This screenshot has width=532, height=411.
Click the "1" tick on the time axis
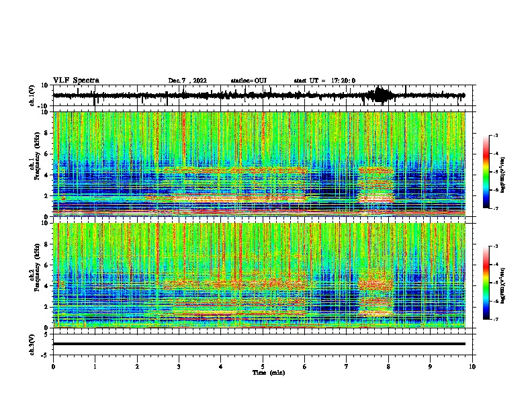coord(95,367)
